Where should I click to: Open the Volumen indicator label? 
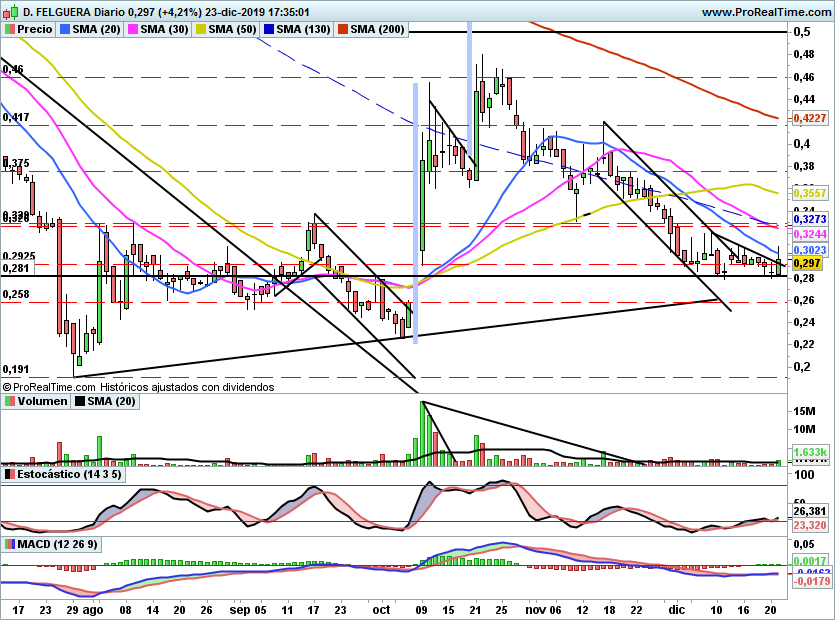pyautogui.click(x=42, y=401)
